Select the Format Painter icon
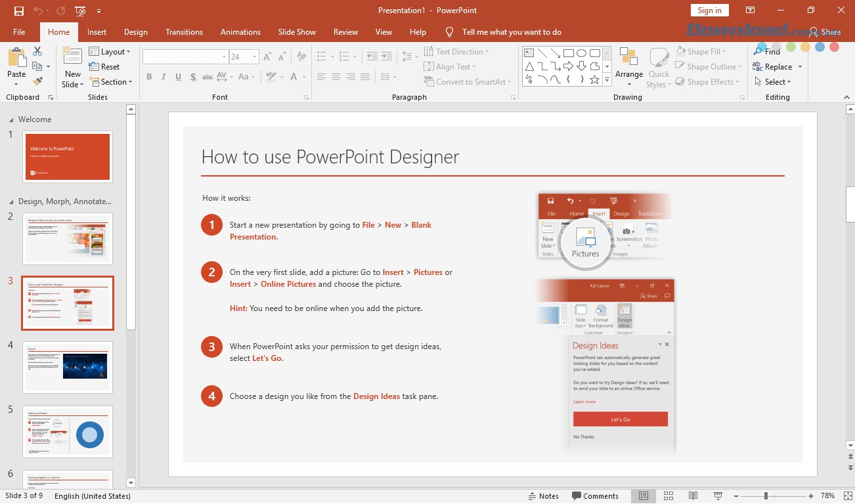Screen dimensions: 855x504 point(39,81)
